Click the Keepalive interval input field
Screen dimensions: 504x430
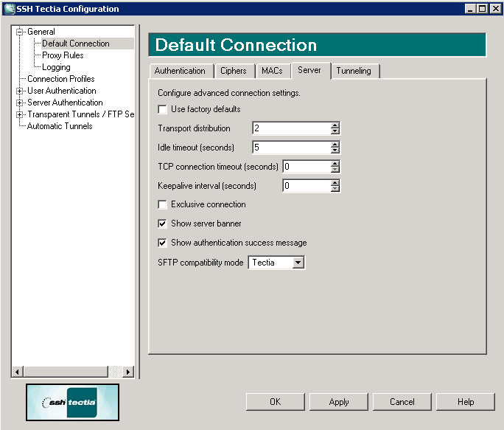(307, 186)
